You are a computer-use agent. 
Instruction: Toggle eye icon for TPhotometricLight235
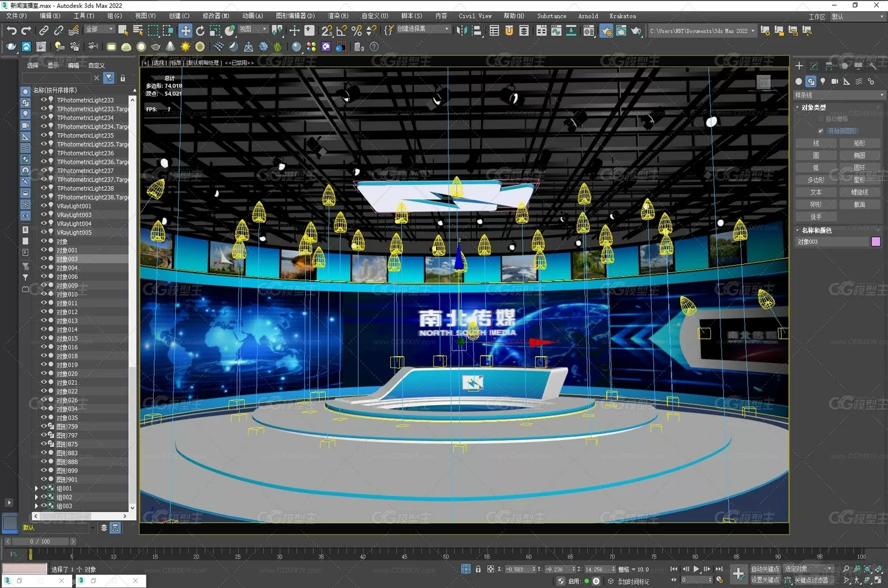click(x=44, y=135)
